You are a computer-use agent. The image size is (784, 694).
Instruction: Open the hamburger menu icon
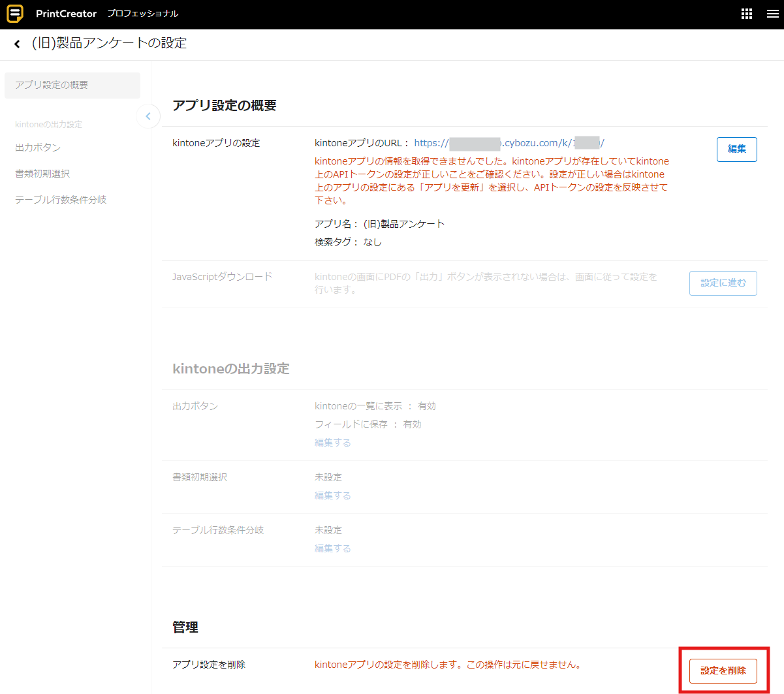773,14
